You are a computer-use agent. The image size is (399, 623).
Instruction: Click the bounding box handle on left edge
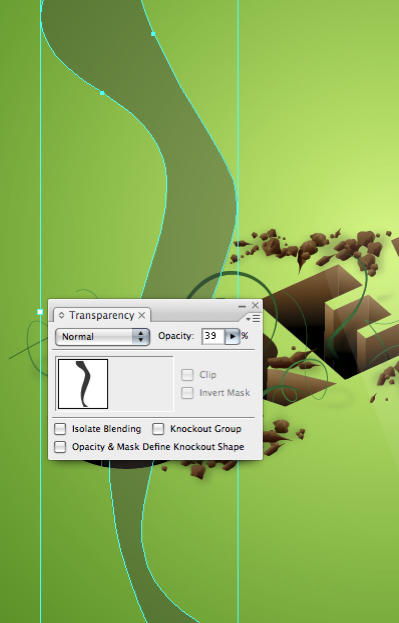pos(40,312)
